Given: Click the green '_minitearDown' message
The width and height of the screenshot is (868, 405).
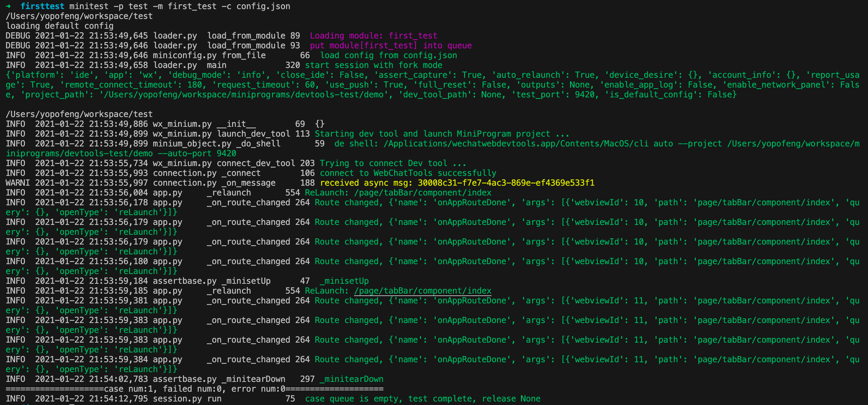Looking at the screenshot, I should 351,379.
